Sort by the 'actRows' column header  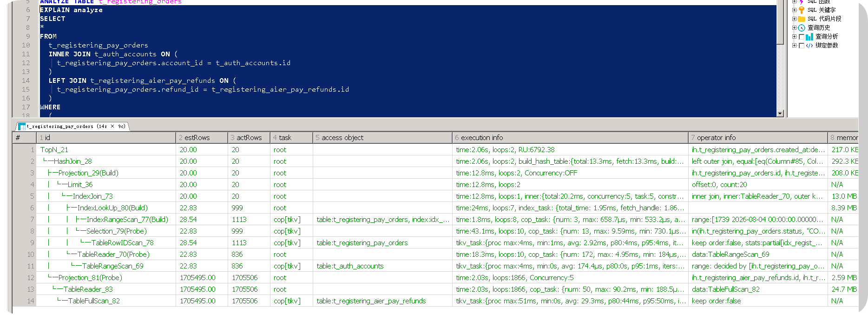[249, 138]
